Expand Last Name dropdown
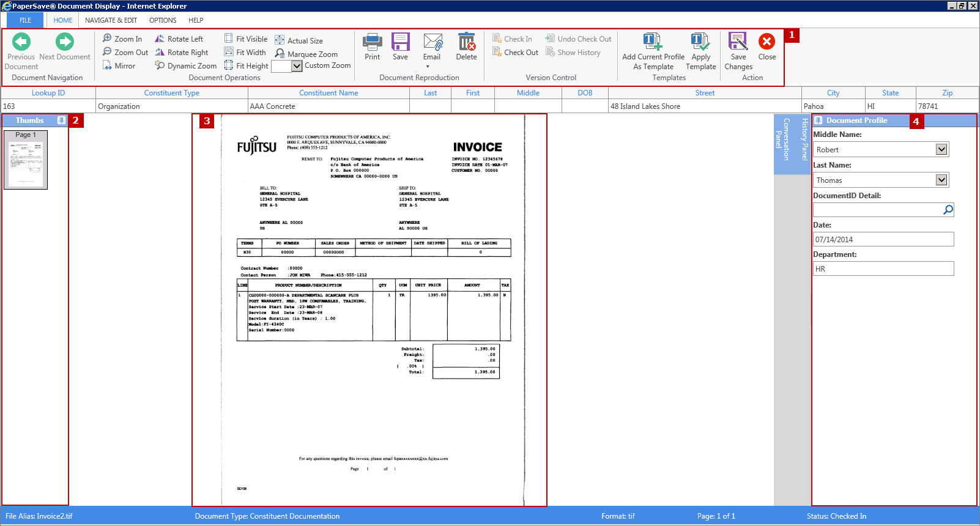The width and height of the screenshot is (980, 526). pyautogui.click(x=941, y=180)
